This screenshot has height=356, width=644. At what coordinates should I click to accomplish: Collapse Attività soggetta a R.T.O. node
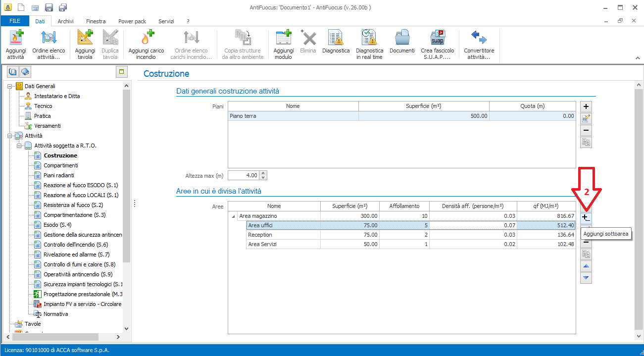[x=19, y=146]
